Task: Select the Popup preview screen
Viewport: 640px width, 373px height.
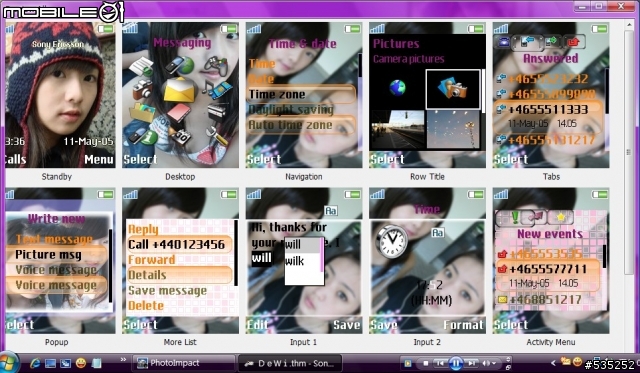Action: click(x=60, y=260)
